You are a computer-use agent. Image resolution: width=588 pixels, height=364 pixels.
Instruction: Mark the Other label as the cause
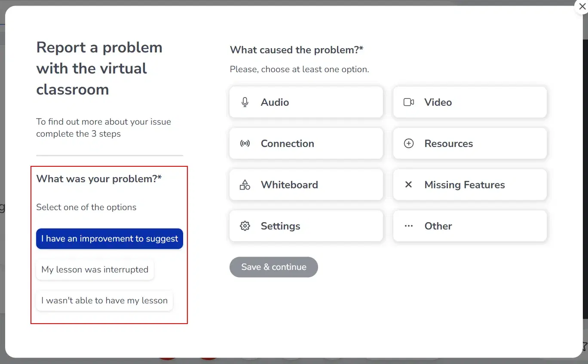point(438,226)
